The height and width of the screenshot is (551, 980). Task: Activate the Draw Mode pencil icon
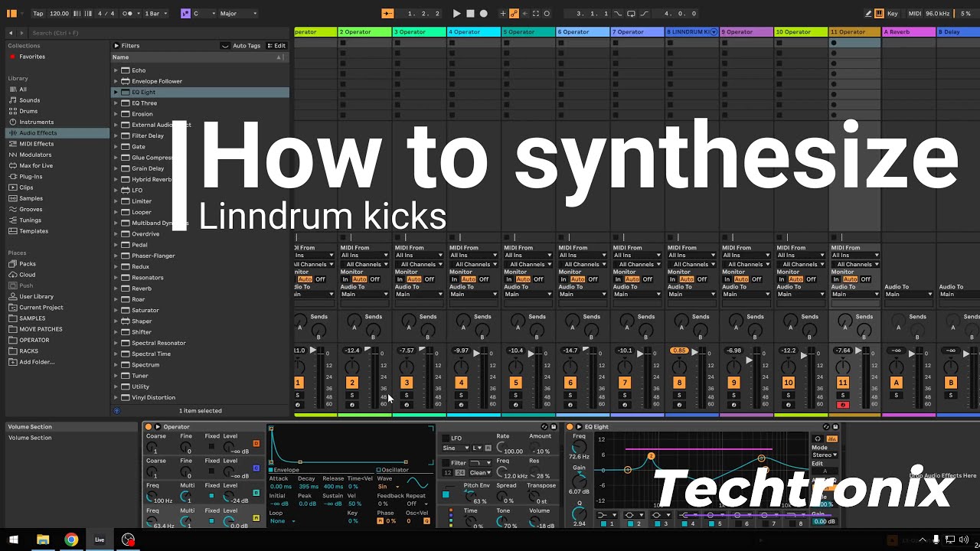pos(868,13)
